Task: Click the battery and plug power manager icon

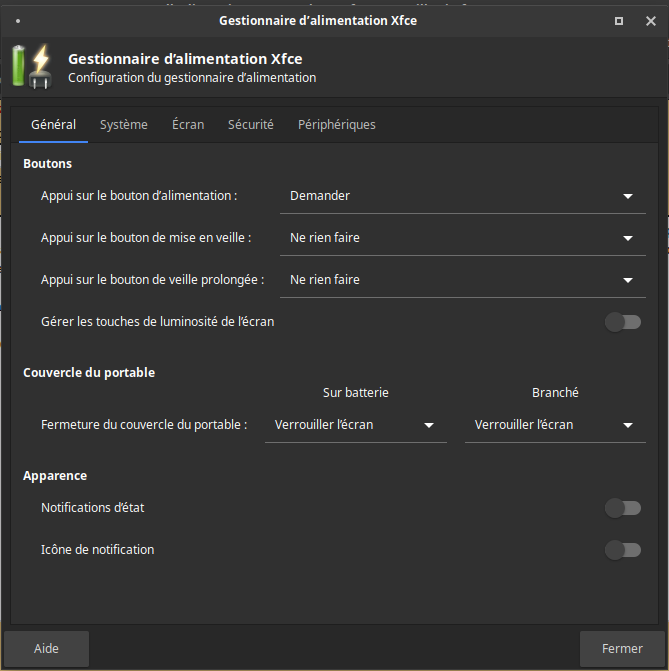Action: click(32, 67)
